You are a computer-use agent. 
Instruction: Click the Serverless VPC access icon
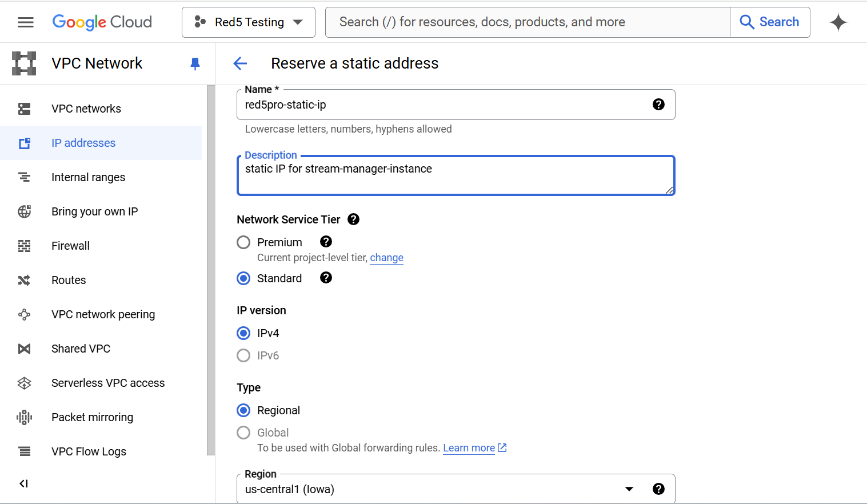pos(24,383)
